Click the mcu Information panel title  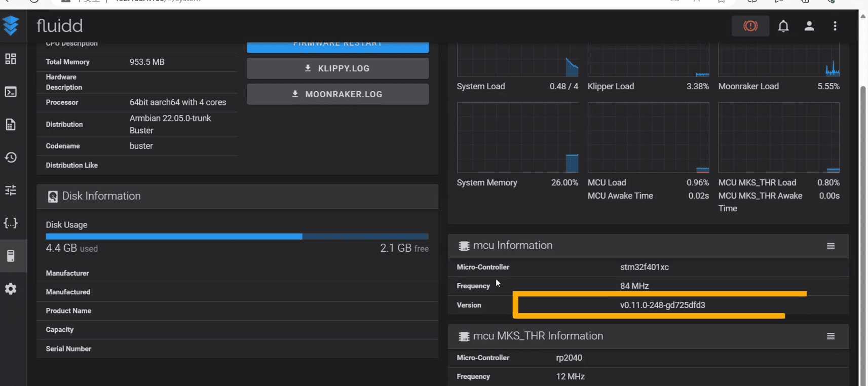[x=512, y=245]
